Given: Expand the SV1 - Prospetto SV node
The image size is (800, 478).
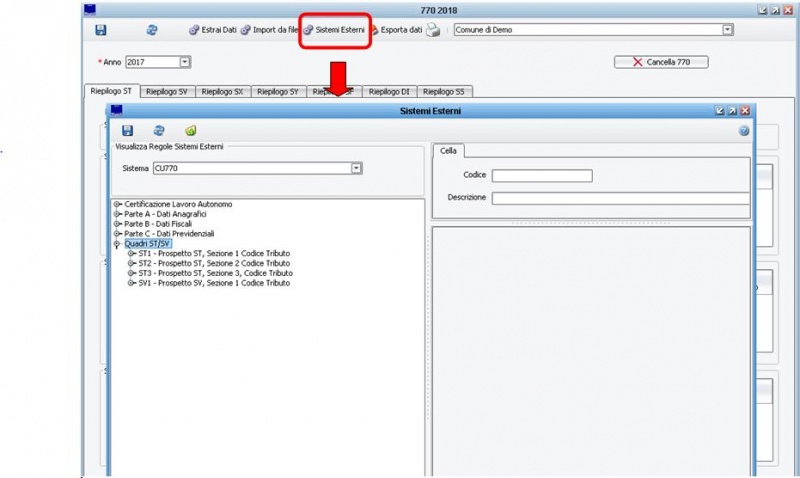Looking at the screenshot, I should click(x=131, y=283).
